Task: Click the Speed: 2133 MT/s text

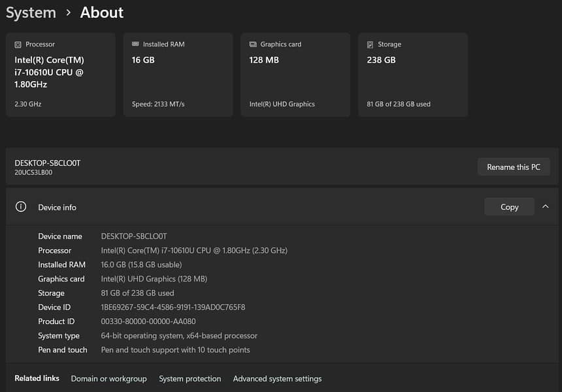Action: (x=158, y=105)
